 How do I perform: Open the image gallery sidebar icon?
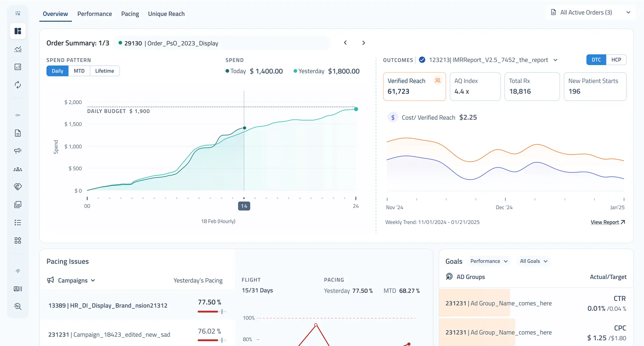coord(18,205)
